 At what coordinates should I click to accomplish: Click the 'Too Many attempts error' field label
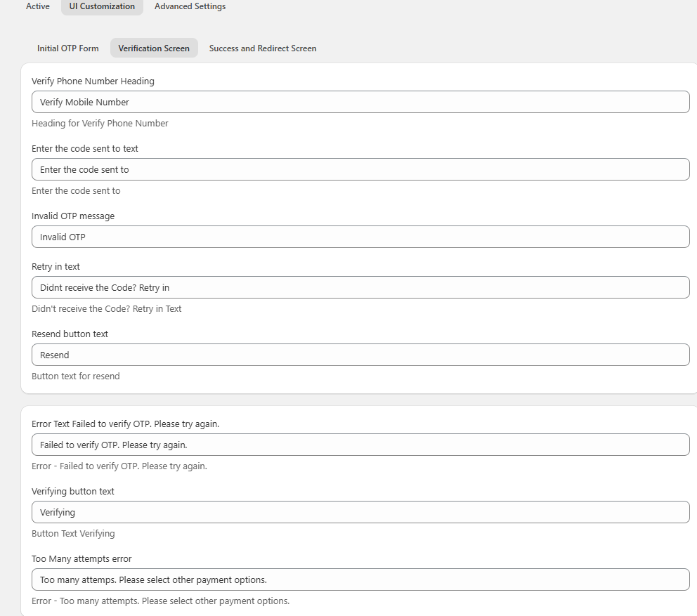[82, 558]
